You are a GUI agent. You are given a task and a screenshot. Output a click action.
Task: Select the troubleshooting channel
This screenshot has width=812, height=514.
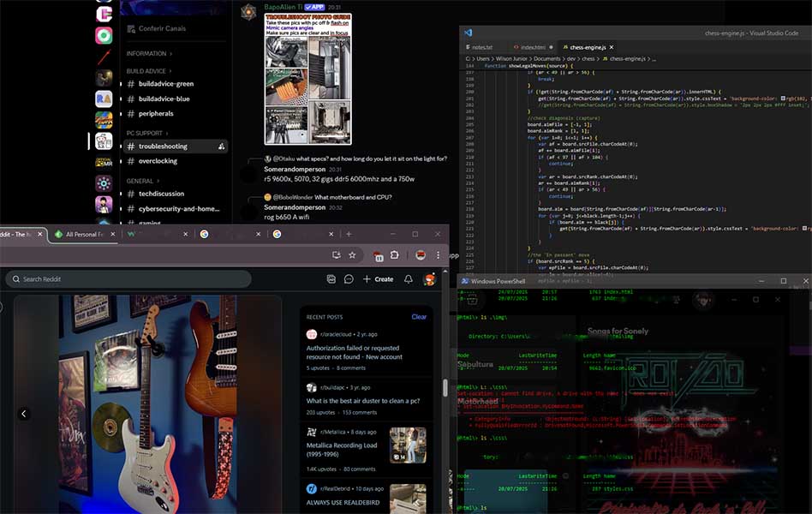(176, 146)
